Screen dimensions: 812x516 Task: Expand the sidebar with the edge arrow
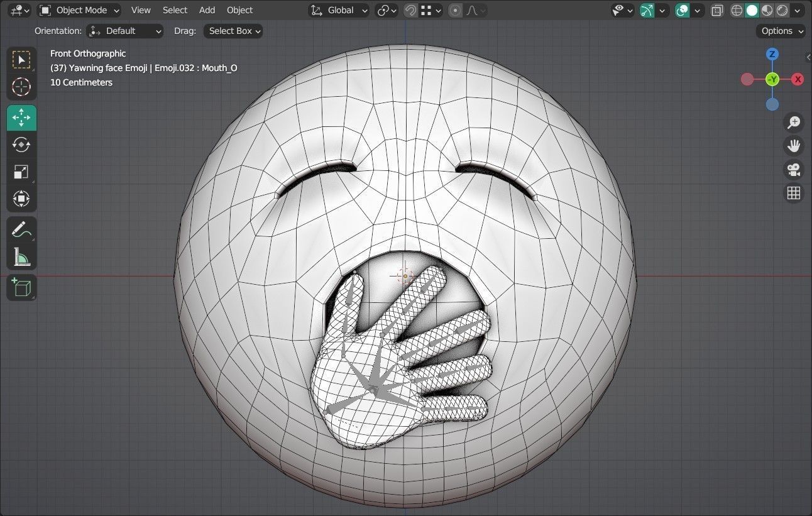coord(808,57)
